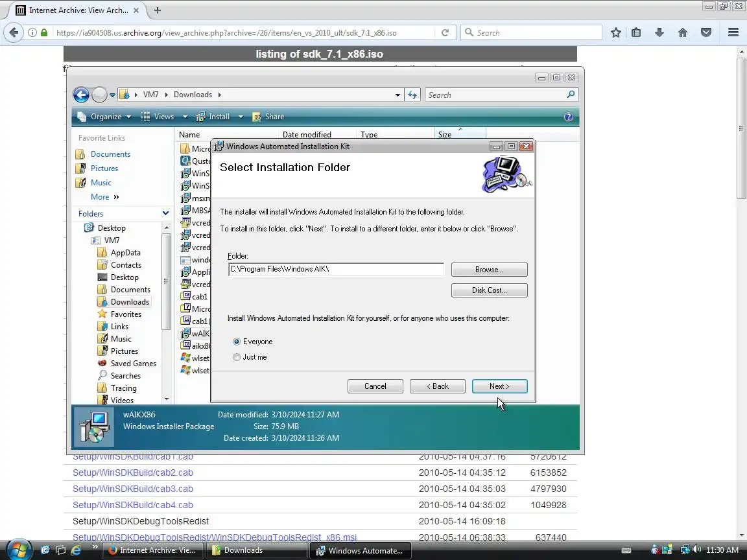Open Setup/WinSDKBuild/cab3.cab link
This screenshot has height=560, width=747.
coord(133,489)
